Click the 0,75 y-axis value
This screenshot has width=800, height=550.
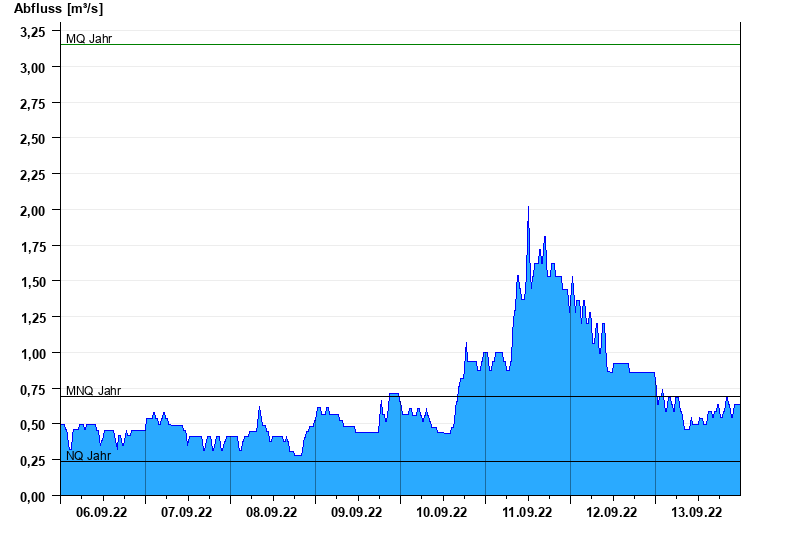(x=33, y=389)
